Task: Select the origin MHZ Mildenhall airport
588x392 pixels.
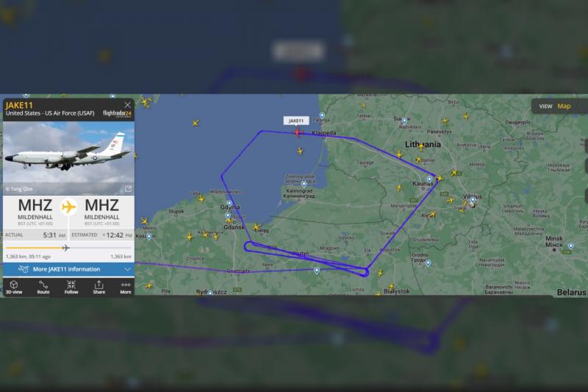Action: pyautogui.click(x=35, y=212)
